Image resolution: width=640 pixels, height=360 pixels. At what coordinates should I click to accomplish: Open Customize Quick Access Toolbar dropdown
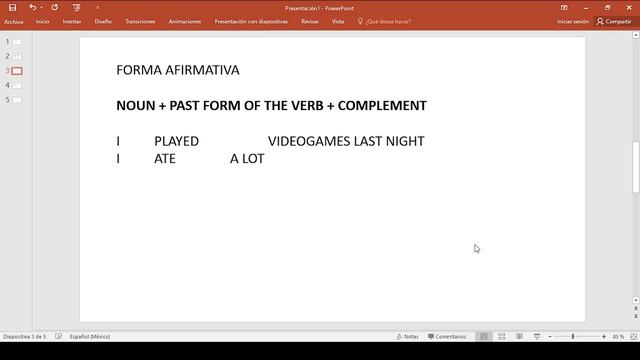click(98, 8)
